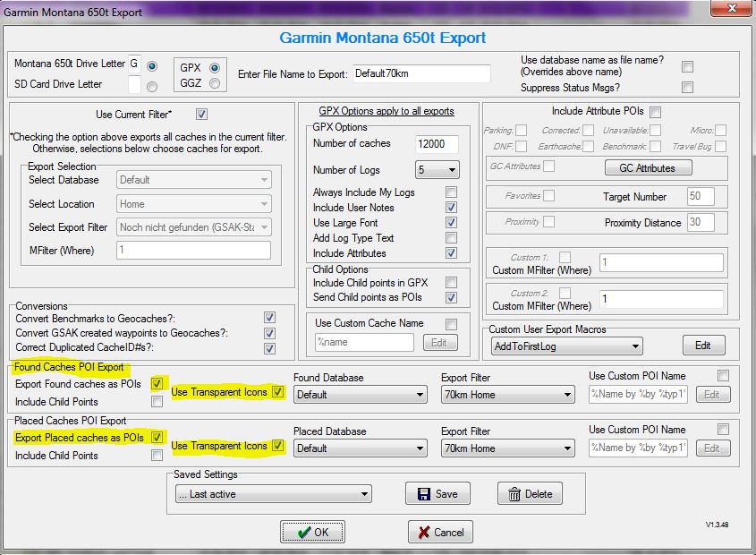Choose GPX export format
The height and width of the screenshot is (555, 756).
pos(215,67)
